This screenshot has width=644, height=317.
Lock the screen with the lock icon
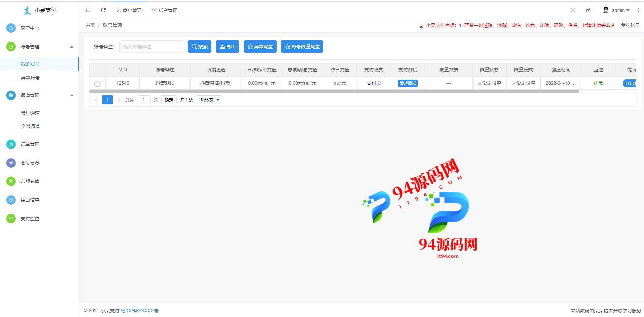(588, 10)
